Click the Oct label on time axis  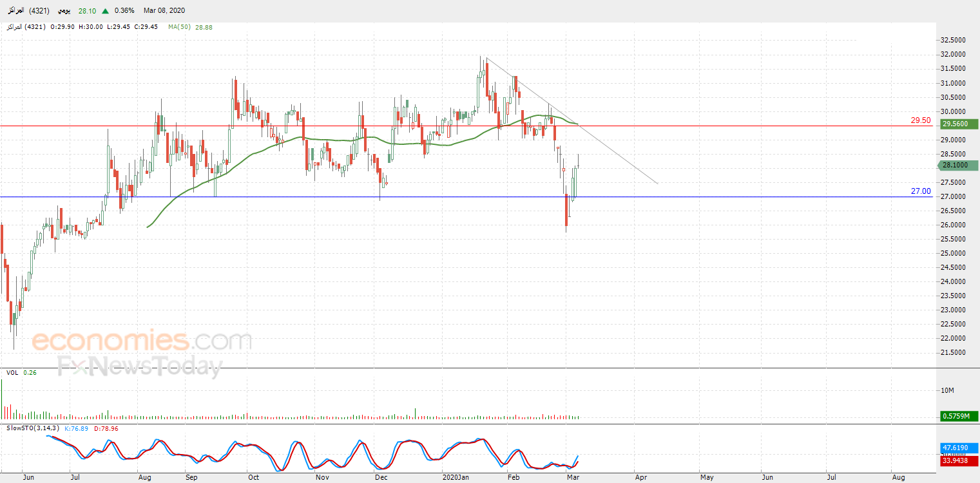[x=253, y=478]
